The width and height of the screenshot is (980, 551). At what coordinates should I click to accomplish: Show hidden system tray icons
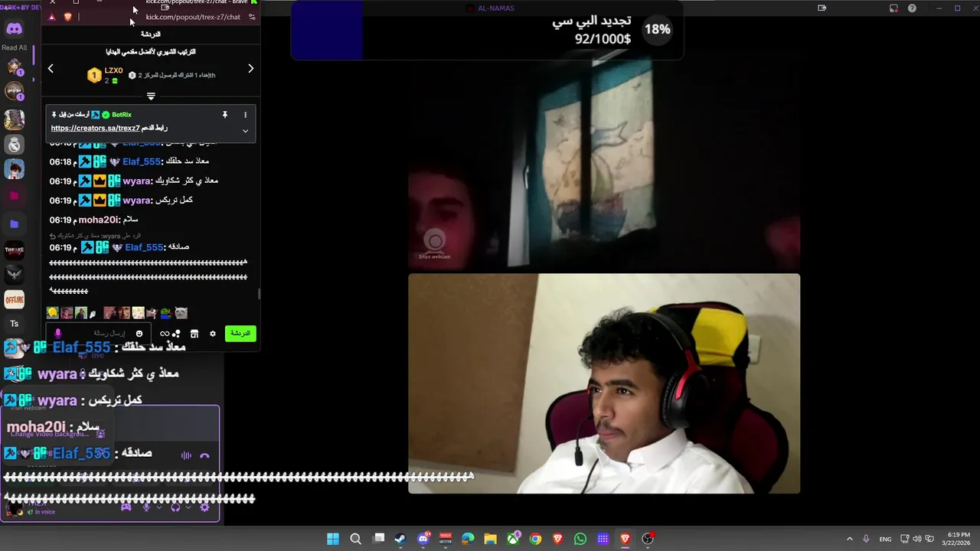(x=849, y=539)
